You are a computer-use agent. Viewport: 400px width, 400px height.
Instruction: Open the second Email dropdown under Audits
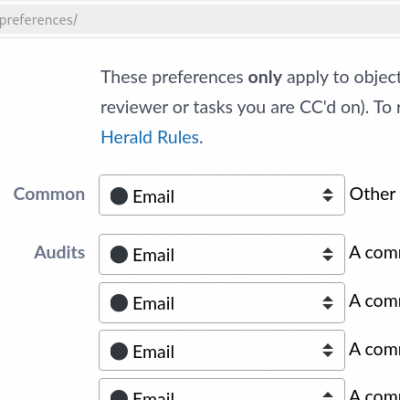tap(222, 303)
